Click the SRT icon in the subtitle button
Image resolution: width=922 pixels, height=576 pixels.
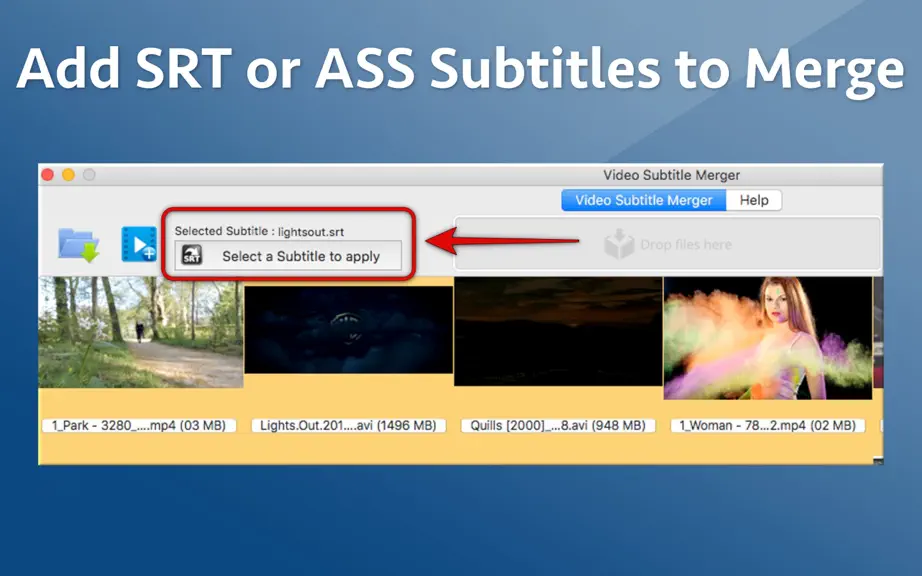(x=192, y=256)
